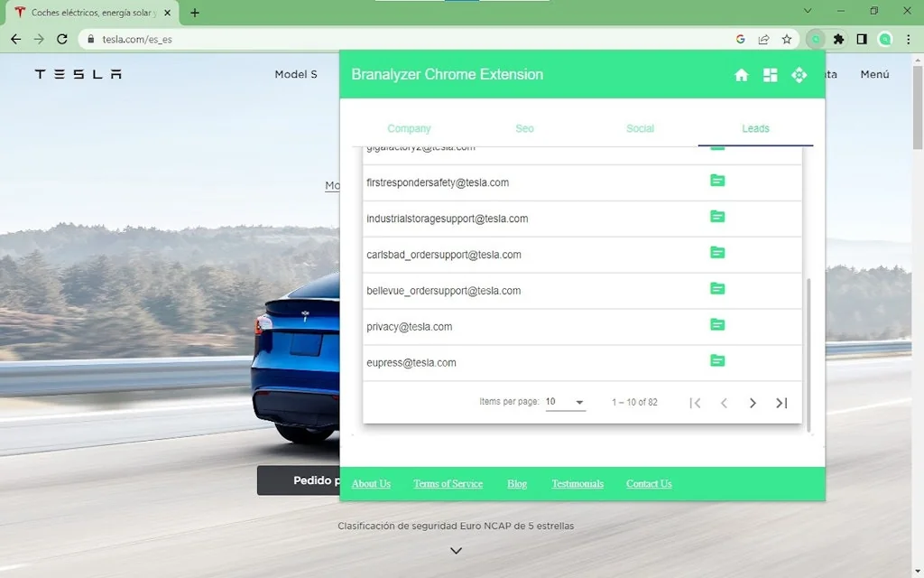Screen dimensions: 924x578
Task: Bookmark this page with the star icon
Action: tap(786, 39)
